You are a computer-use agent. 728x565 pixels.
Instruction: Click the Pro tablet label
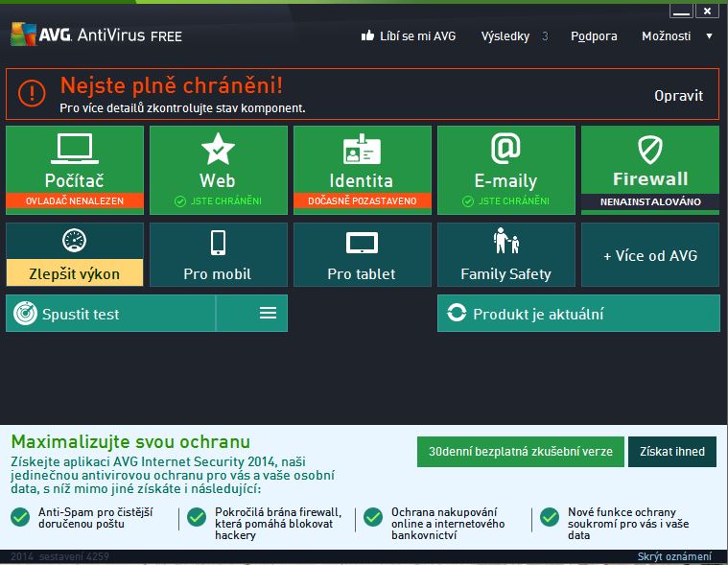(x=362, y=274)
